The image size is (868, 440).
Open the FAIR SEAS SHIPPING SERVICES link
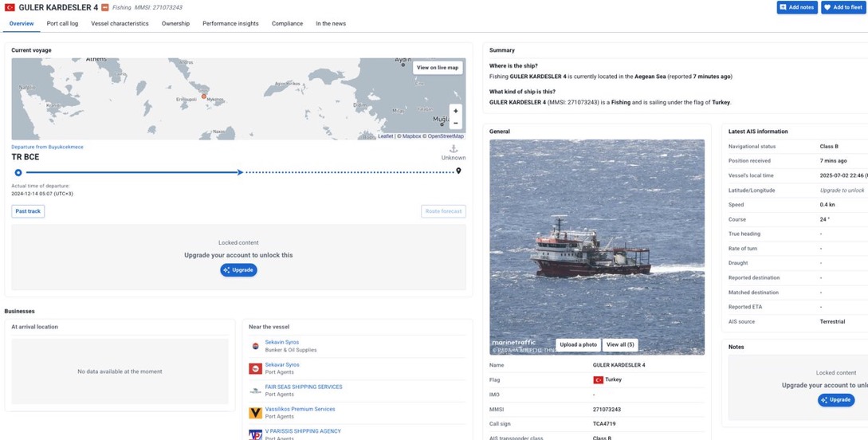[304, 387]
